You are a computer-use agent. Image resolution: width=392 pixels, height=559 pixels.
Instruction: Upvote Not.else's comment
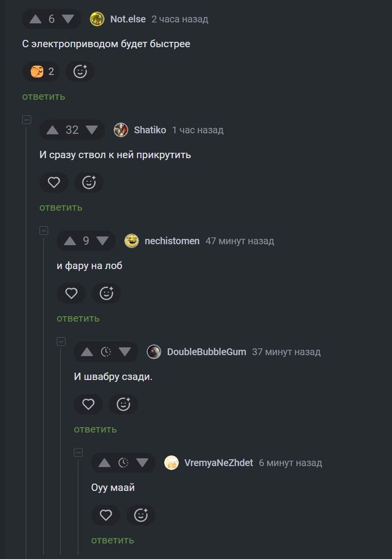tap(35, 19)
